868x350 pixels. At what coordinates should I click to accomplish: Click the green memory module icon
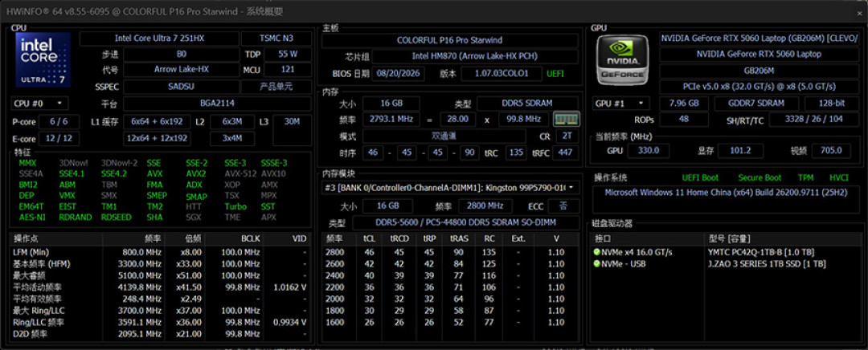click(x=567, y=119)
